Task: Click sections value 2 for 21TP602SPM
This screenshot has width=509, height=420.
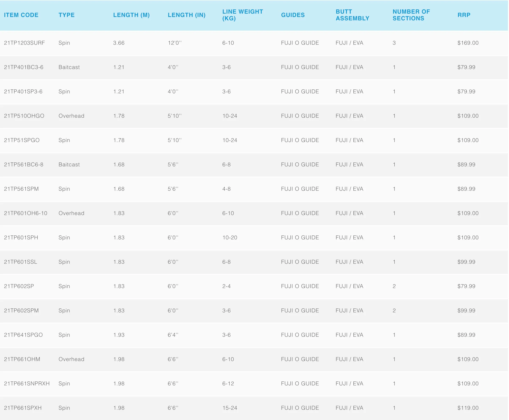Action: tap(394, 311)
